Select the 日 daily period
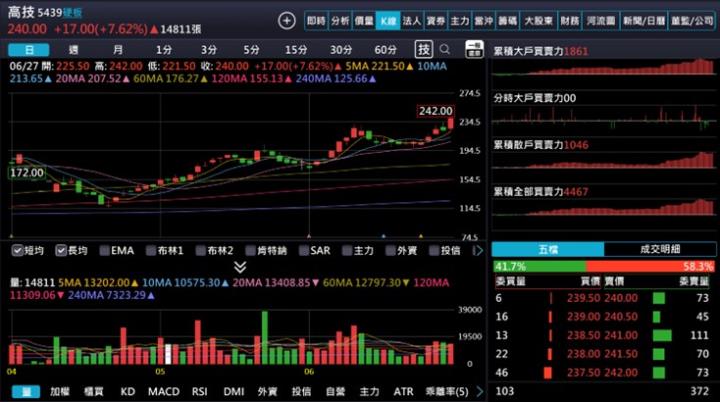The width and height of the screenshot is (720, 402). click(x=29, y=50)
